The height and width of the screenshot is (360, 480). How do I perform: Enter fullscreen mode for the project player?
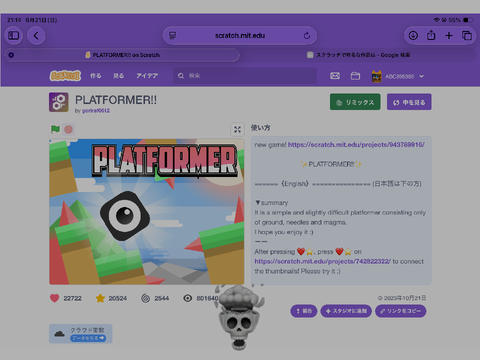click(237, 129)
